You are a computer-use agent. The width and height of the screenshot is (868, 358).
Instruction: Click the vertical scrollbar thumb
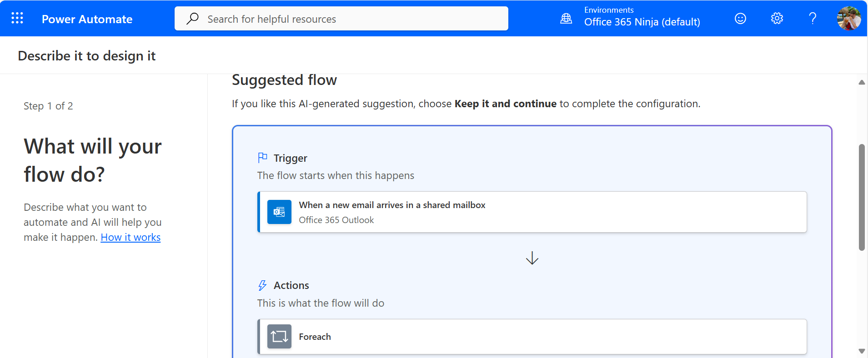pyautogui.click(x=861, y=197)
